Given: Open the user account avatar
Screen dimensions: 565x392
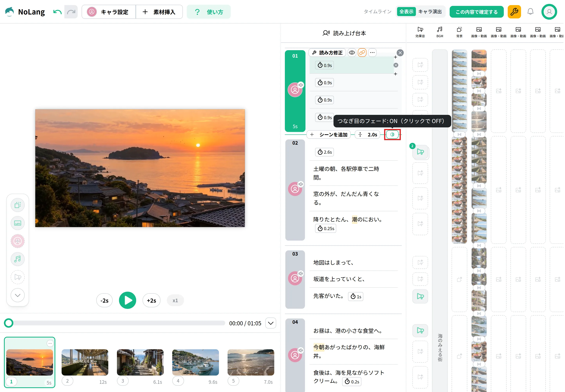Looking at the screenshot, I should click(549, 12).
